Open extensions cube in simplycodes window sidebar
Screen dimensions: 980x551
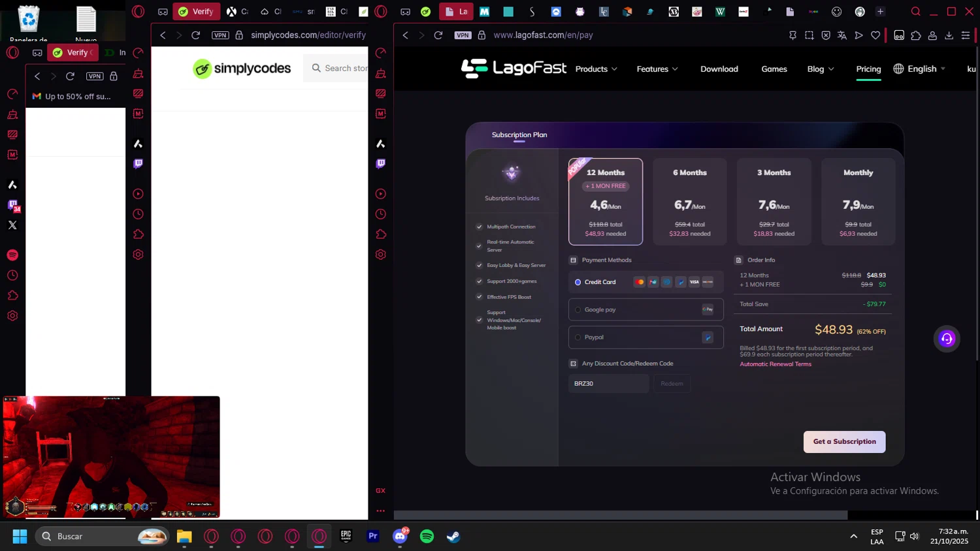tap(138, 234)
